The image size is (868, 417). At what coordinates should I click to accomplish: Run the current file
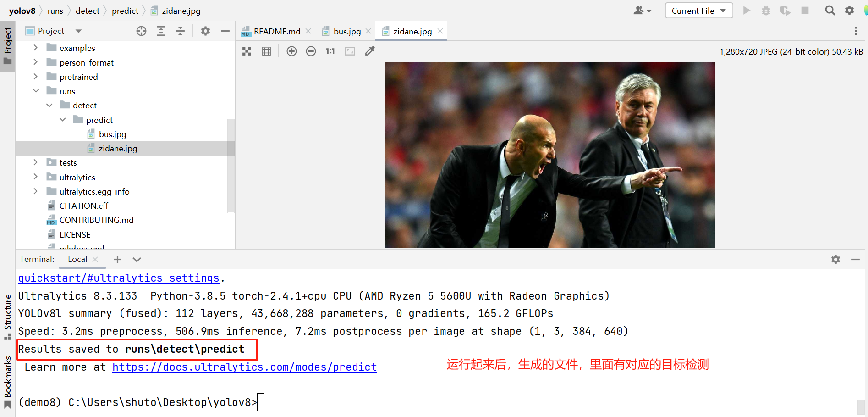[747, 10]
